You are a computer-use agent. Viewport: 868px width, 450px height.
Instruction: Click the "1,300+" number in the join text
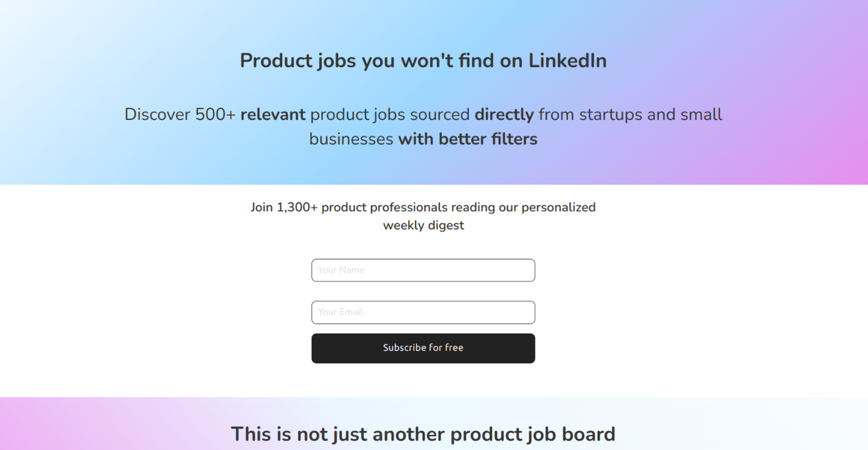click(x=297, y=208)
